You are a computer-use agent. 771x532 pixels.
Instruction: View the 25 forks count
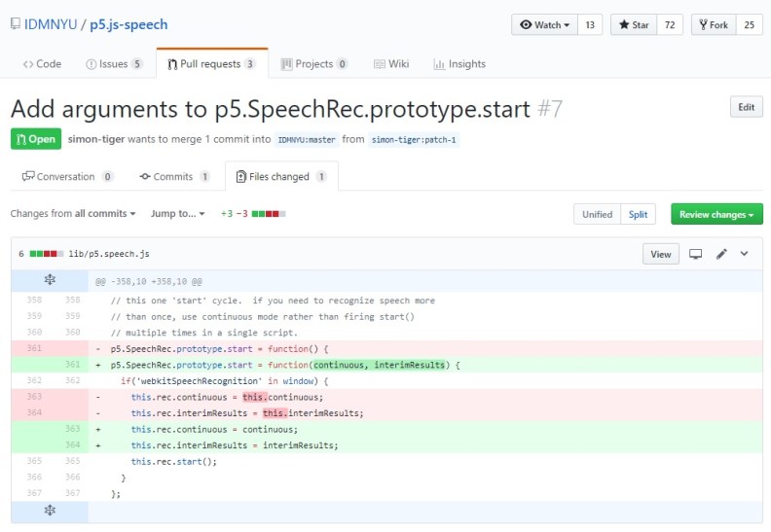pyautogui.click(x=749, y=24)
